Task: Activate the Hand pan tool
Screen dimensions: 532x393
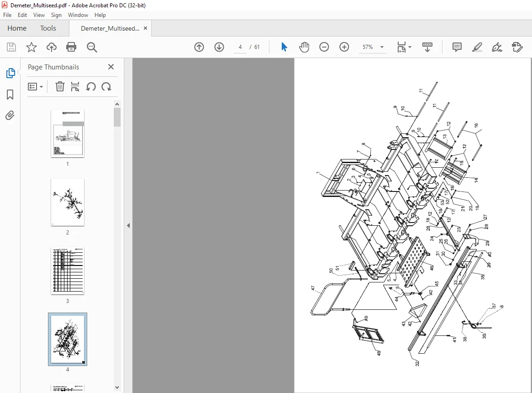Action: (304, 47)
